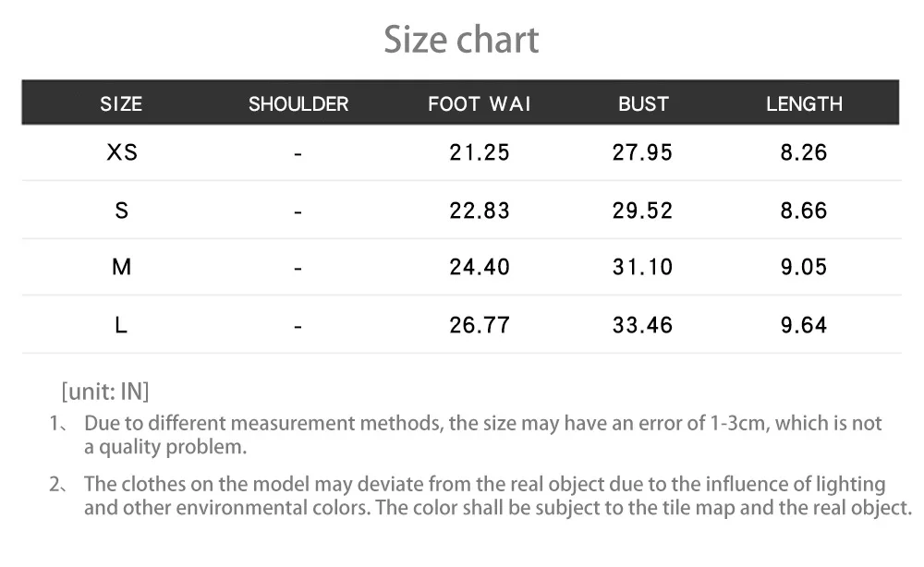Select the 8.26 length value
Viewport: 924px width, 567px height.
[x=804, y=152]
